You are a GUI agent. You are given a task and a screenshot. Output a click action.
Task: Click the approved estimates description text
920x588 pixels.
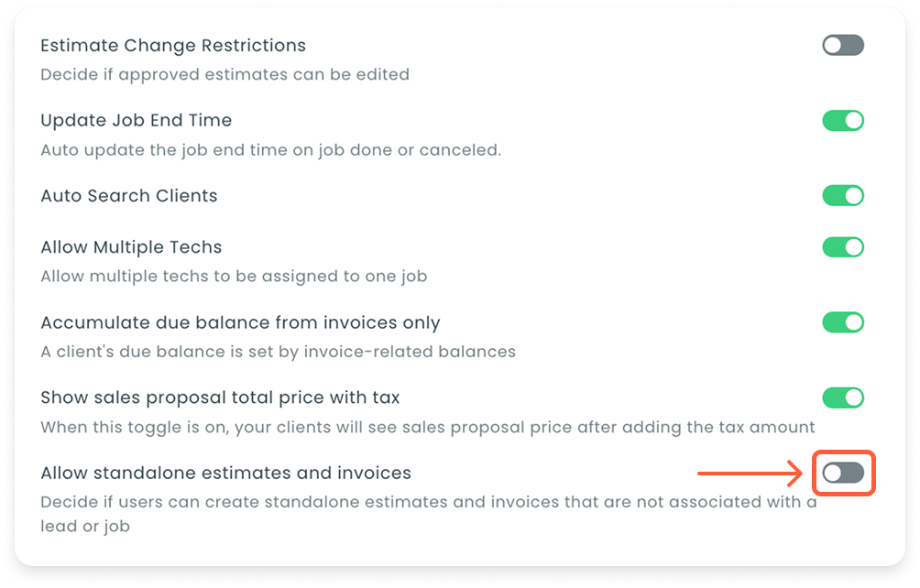coord(224,74)
